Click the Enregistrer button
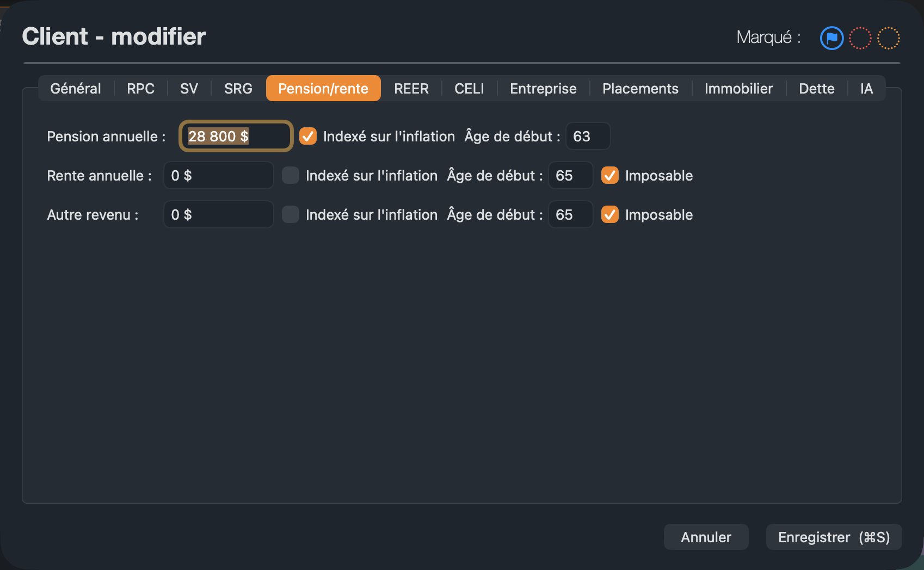The width and height of the screenshot is (924, 570). point(834,537)
